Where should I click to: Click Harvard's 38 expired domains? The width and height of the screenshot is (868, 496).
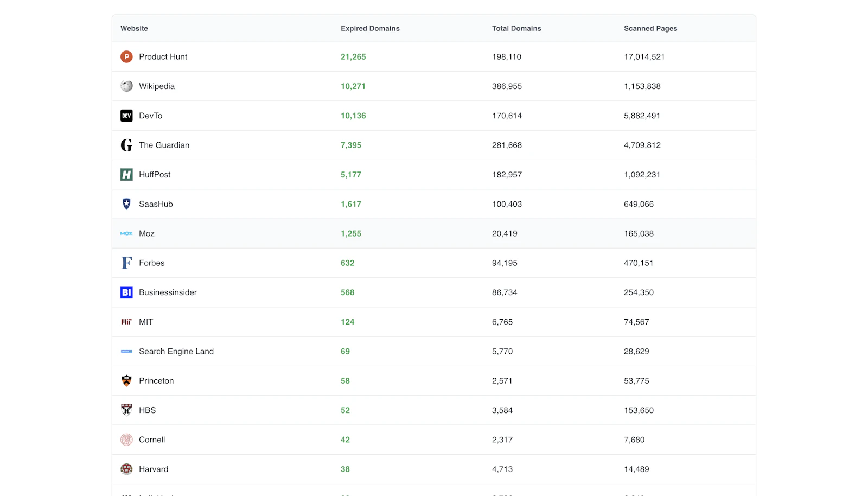345,469
